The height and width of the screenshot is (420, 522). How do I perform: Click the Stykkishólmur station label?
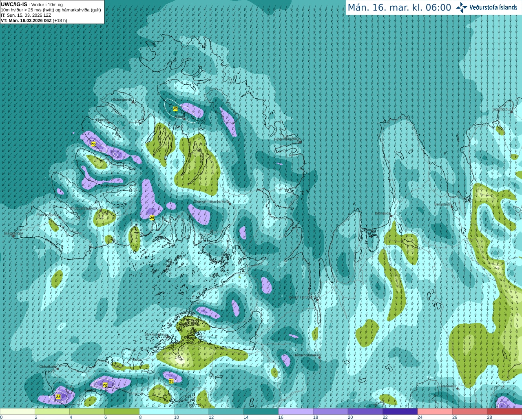point(156,334)
